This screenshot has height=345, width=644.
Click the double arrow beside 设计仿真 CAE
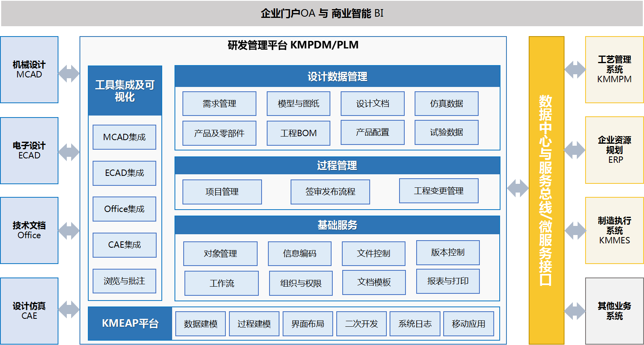coord(69,310)
